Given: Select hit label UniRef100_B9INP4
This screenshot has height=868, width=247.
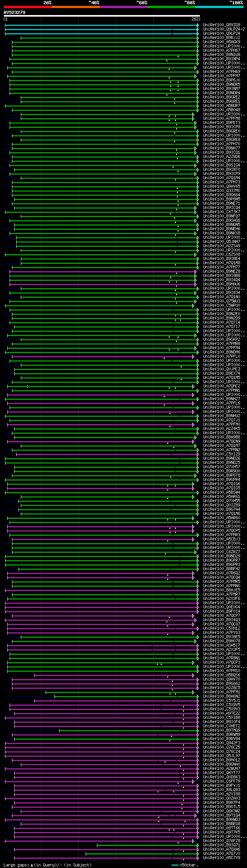Looking at the screenshot, I should [222, 59].
